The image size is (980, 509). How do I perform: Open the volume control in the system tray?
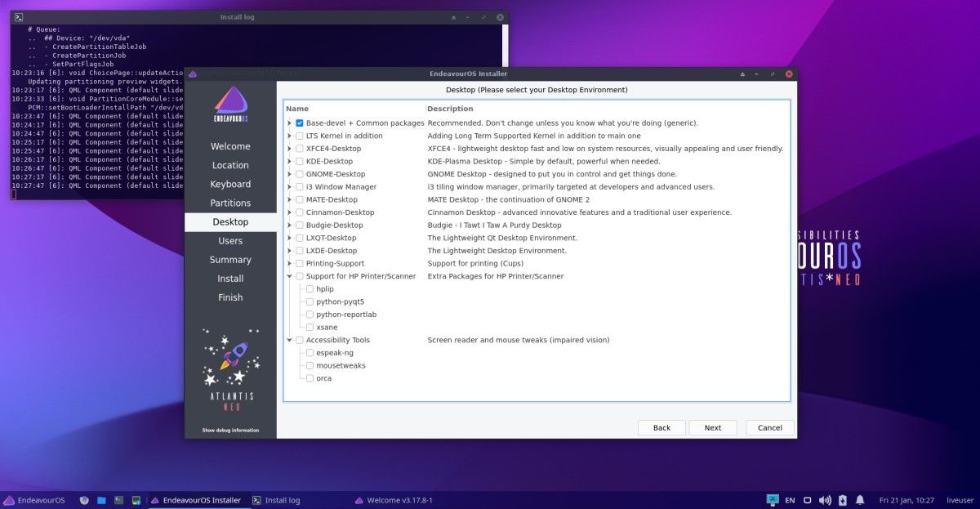click(825, 499)
